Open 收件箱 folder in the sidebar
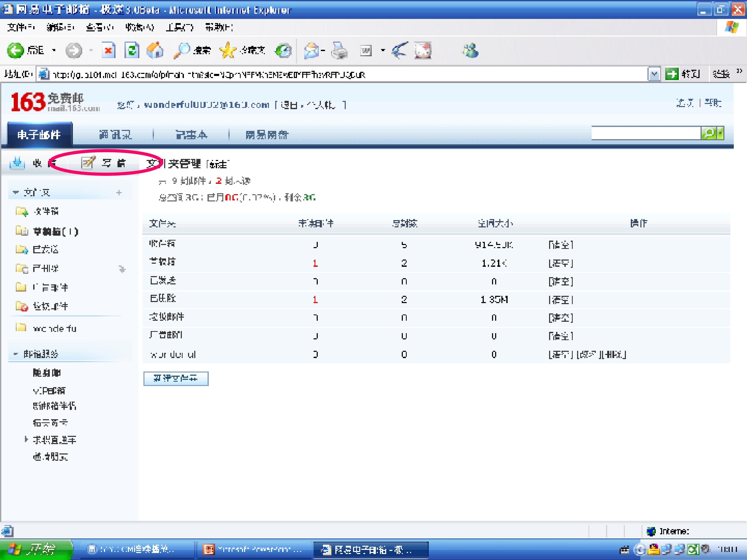The height and width of the screenshot is (560, 747). 46,212
